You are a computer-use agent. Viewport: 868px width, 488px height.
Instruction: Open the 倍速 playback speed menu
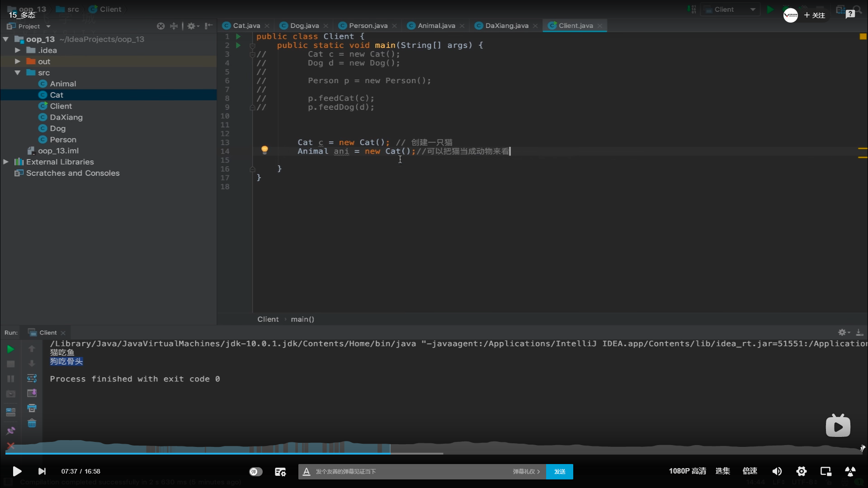[x=750, y=471]
